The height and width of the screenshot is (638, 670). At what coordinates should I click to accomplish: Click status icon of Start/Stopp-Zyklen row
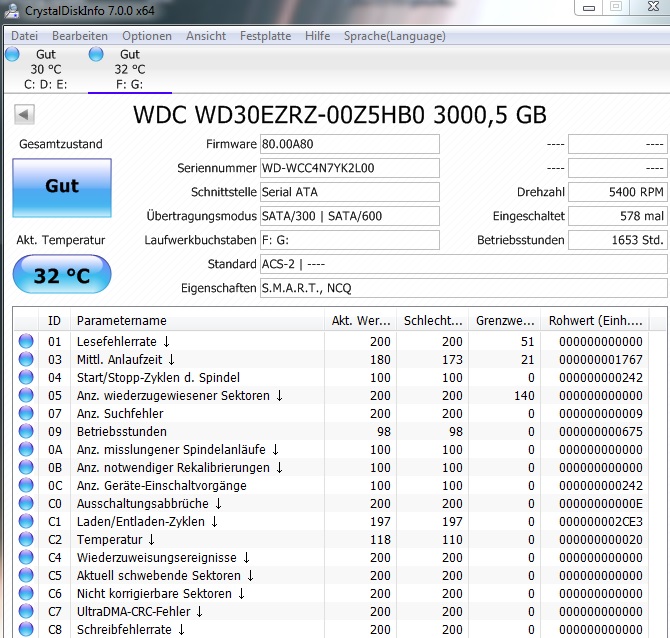[x=26, y=377]
